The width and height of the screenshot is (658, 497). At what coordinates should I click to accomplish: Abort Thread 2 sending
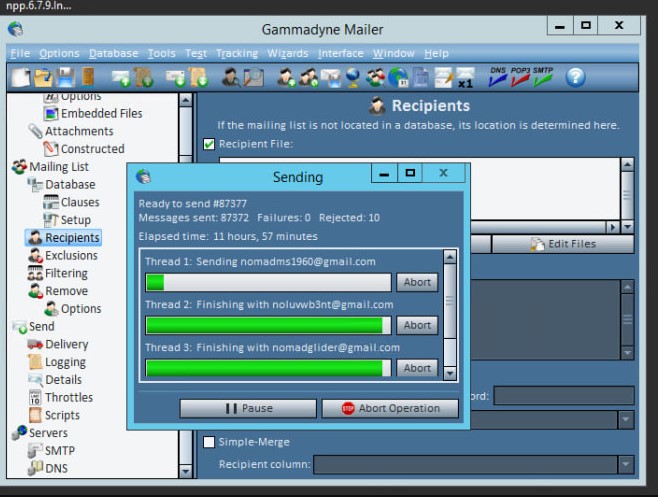(x=417, y=325)
